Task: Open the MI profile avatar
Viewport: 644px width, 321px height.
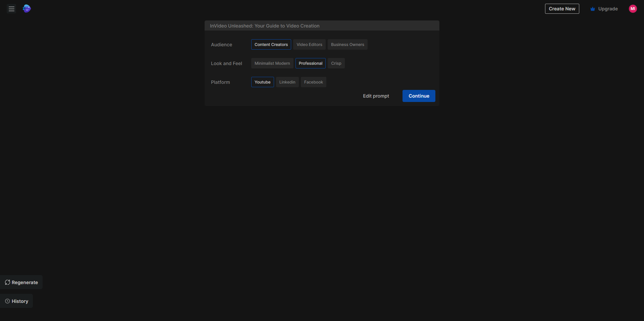Action: click(633, 9)
